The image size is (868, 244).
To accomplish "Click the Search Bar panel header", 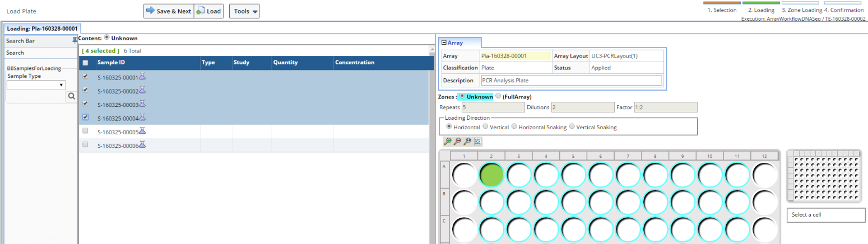I will (x=40, y=41).
